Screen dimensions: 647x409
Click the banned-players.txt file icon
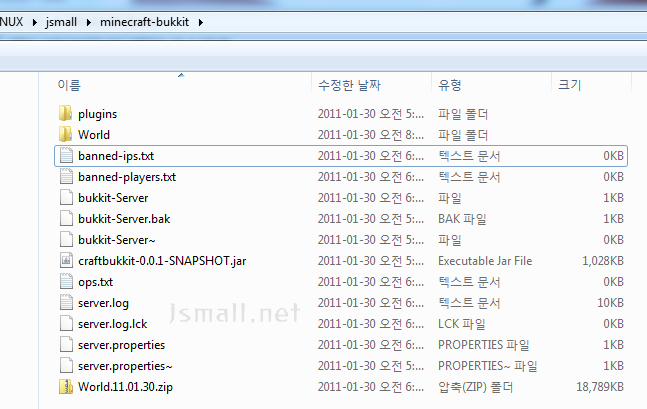point(66,177)
